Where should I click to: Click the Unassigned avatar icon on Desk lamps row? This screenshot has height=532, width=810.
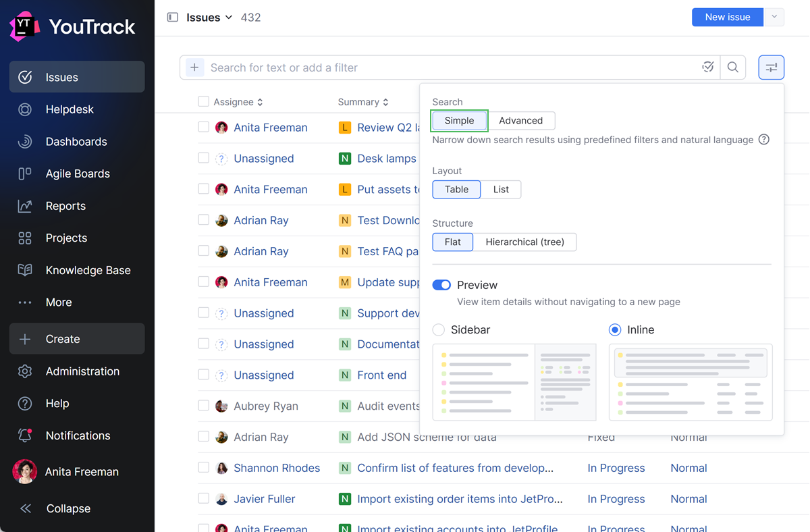pyautogui.click(x=221, y=159)
